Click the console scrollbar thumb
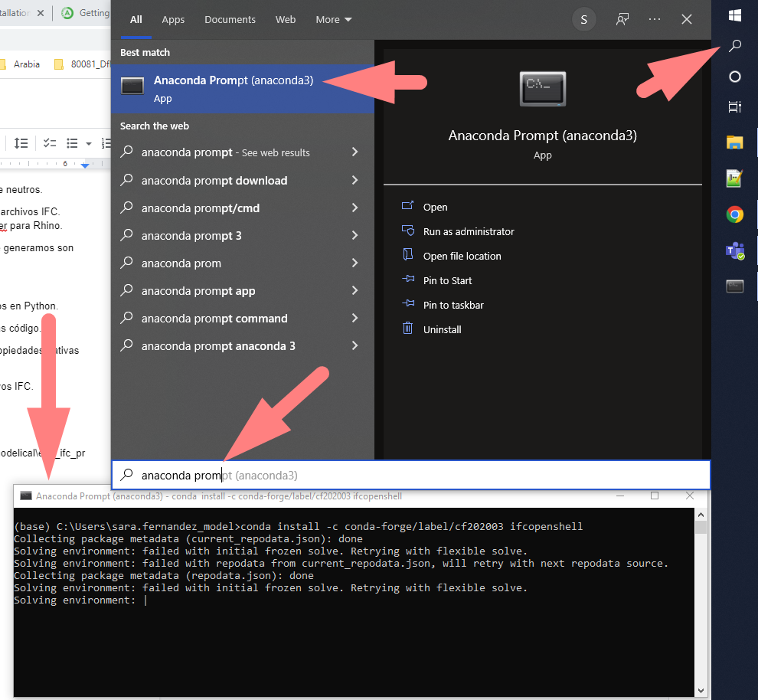This screenshot has height=700, width=758. tap(701, 527)
